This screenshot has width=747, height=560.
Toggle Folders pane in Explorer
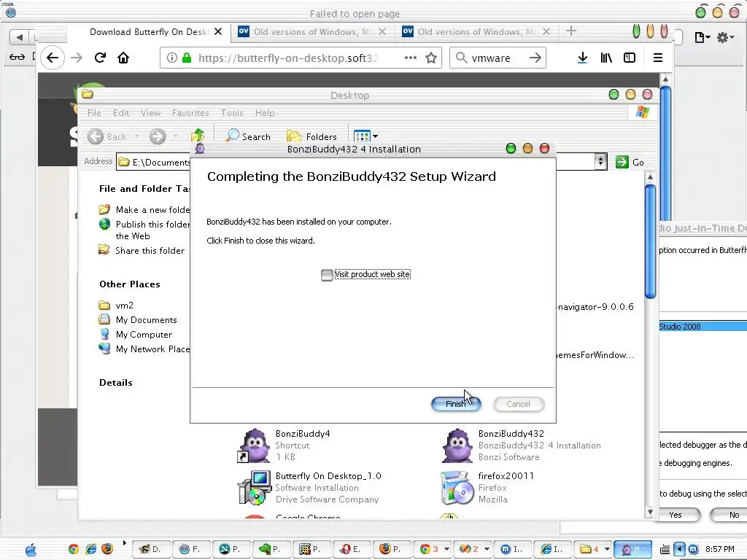[312, 136]
